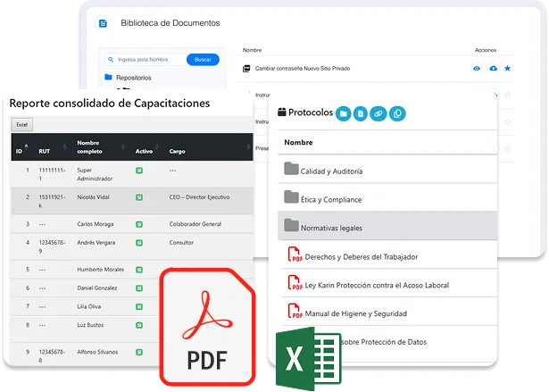Click the SI active badge for Andrés Vergara
This screenshot has height=392, width=549.
[139, 243]
